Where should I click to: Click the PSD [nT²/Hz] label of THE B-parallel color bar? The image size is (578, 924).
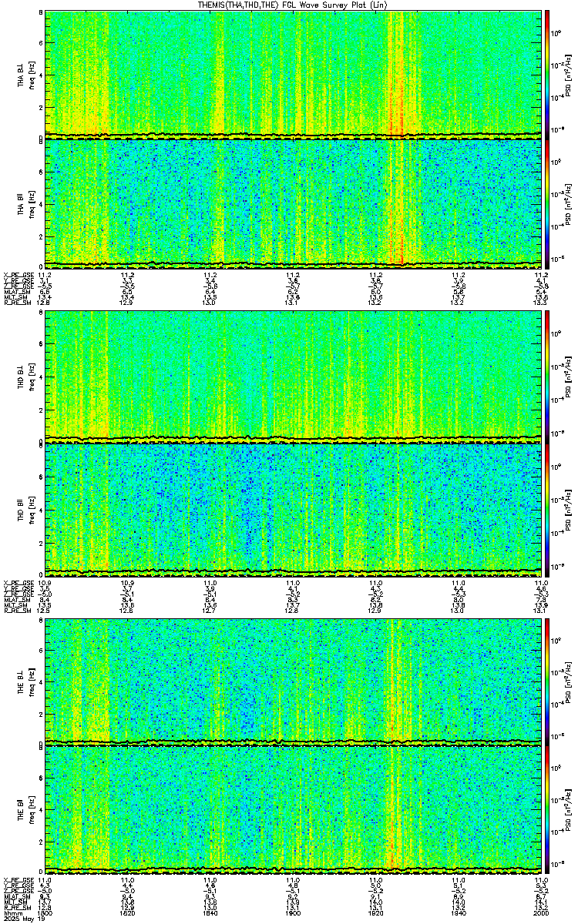569,810
